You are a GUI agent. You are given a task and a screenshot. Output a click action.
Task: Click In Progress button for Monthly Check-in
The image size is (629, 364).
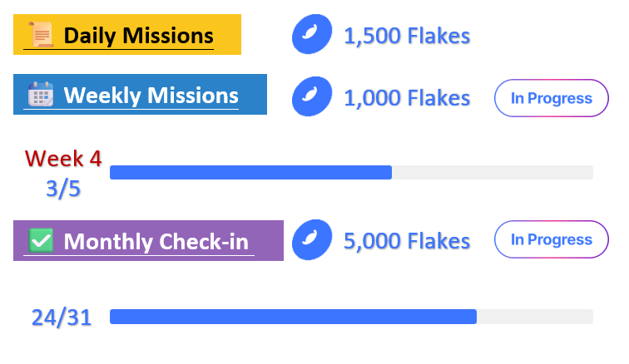[551, 239]
